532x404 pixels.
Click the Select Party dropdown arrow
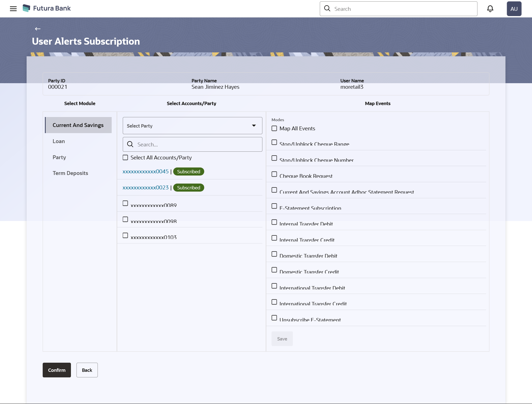pos(254,126)
